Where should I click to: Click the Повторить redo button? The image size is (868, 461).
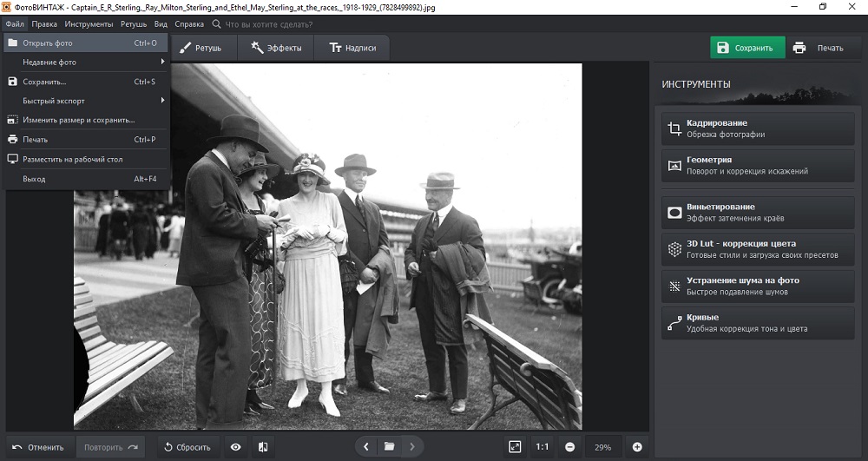coord(110,447)
